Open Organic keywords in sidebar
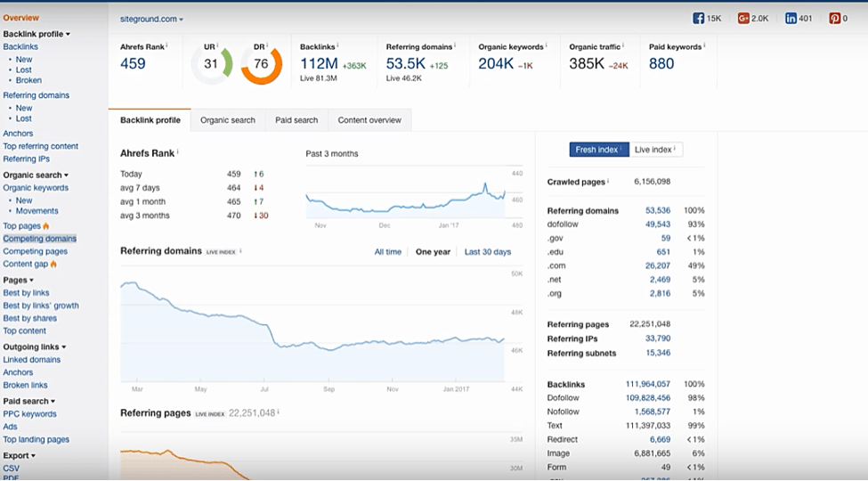Image resolution: width=868 pixels, height=481 pixels. 36,188
